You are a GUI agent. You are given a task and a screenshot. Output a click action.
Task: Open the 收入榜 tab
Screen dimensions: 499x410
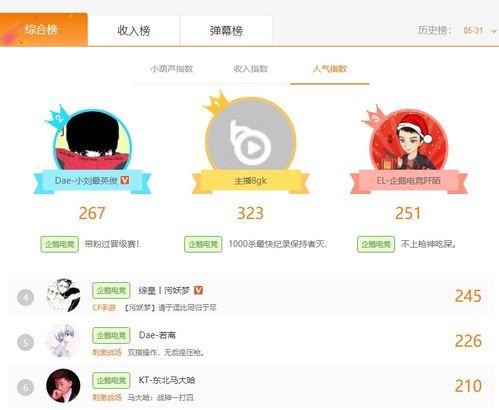[x=134, y=30]
